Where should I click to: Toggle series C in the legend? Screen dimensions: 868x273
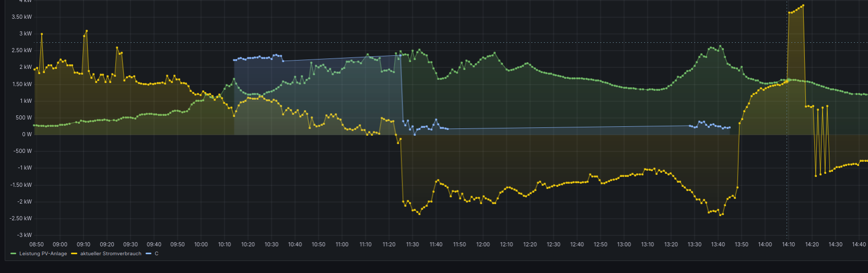pyautogui.click(x=156, y=254)
